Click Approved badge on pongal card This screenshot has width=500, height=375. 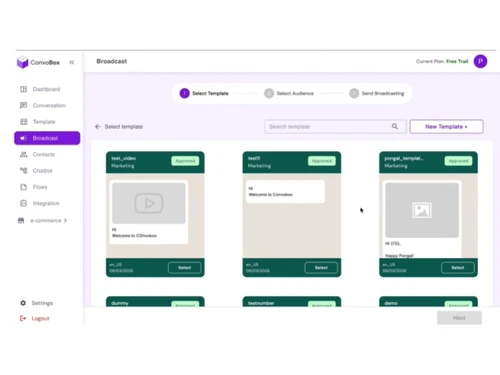[458, 161]
